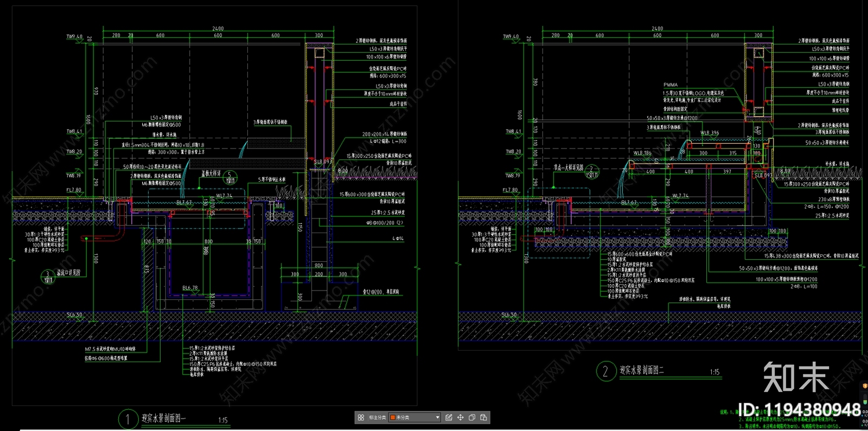
Task: Click the FL7.80 elevation label in left drawing
Action: [x=74, y=190]
